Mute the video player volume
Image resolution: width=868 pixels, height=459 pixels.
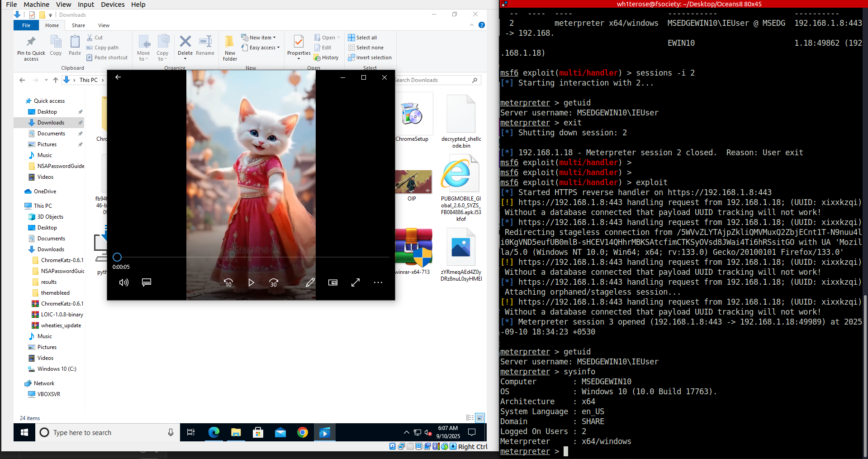tap(123, 282)
